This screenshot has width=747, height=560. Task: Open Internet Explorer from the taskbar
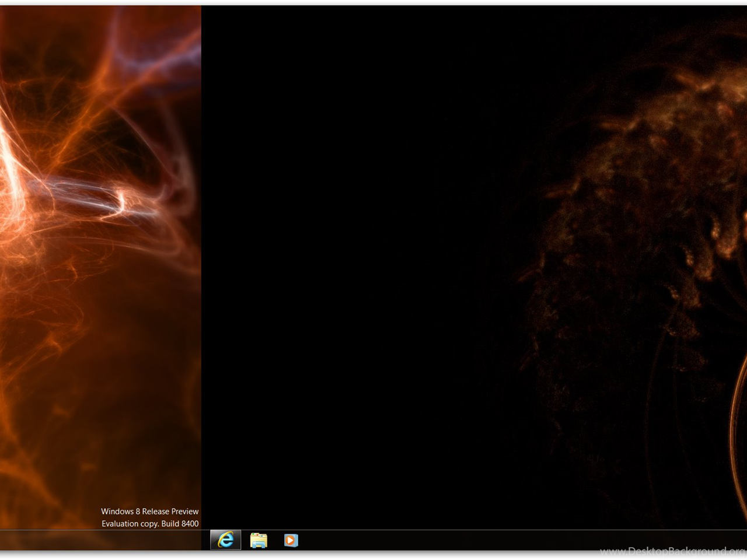pos(225,540)
